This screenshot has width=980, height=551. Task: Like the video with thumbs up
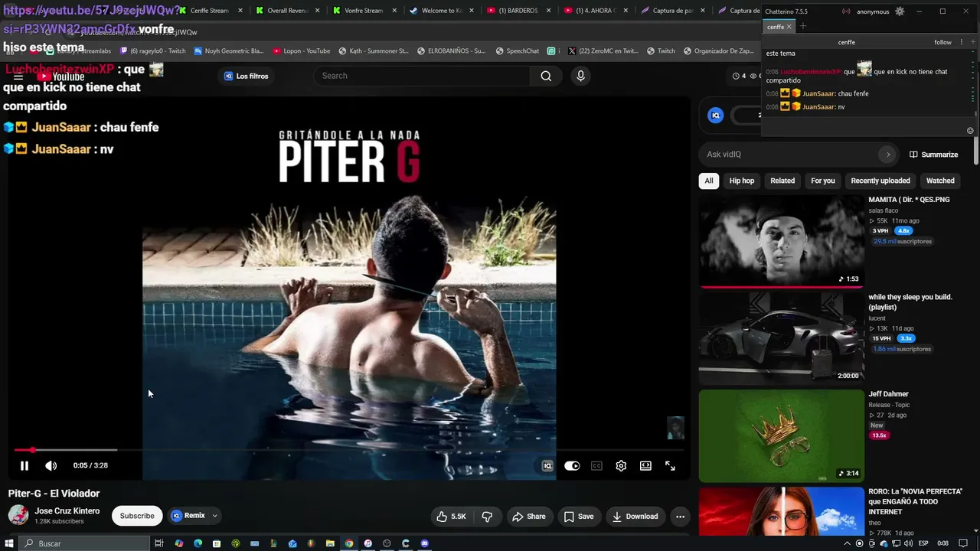(451, 517)
